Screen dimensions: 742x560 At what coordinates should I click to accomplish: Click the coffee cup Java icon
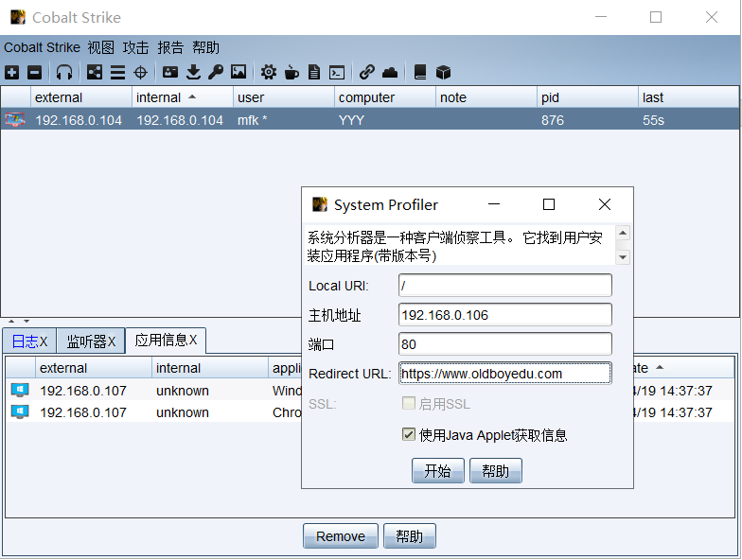pyautogui.click(x=291, y=72)
